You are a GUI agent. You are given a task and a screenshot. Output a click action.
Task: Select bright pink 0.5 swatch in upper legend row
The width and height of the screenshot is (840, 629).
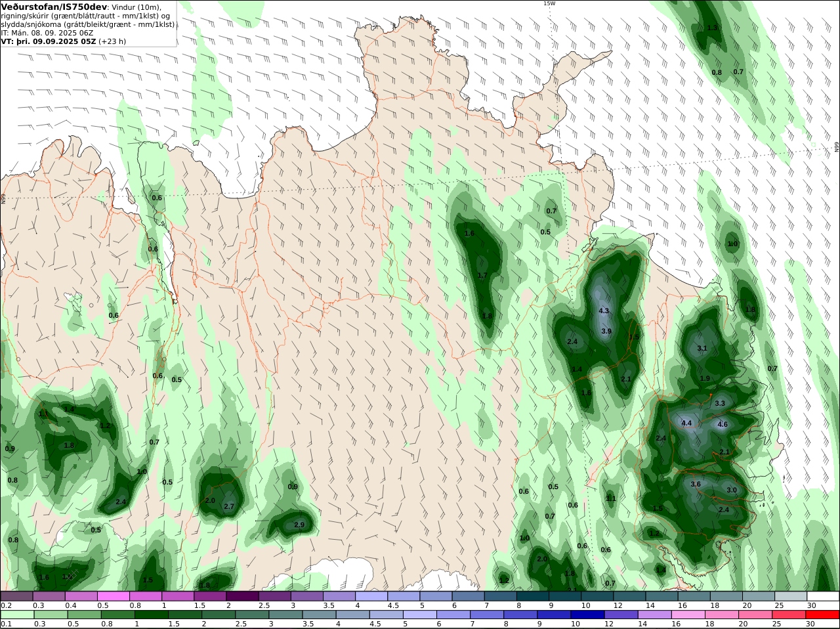pyautogui.click(x=114, y=596)
